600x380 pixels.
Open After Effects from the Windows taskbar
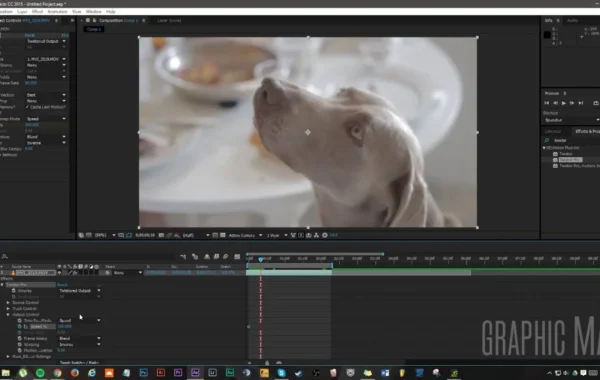tap(195, 373)
